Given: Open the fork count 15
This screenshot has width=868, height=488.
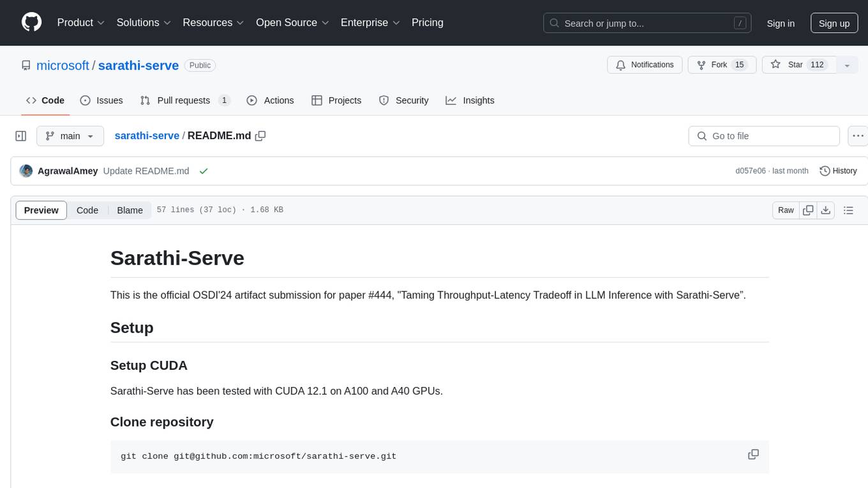Looking at the screenshot, I should 740,65.
